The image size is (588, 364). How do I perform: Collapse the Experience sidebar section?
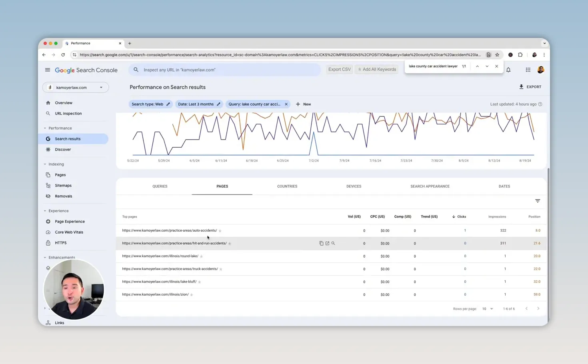click(x=45, y=211)
